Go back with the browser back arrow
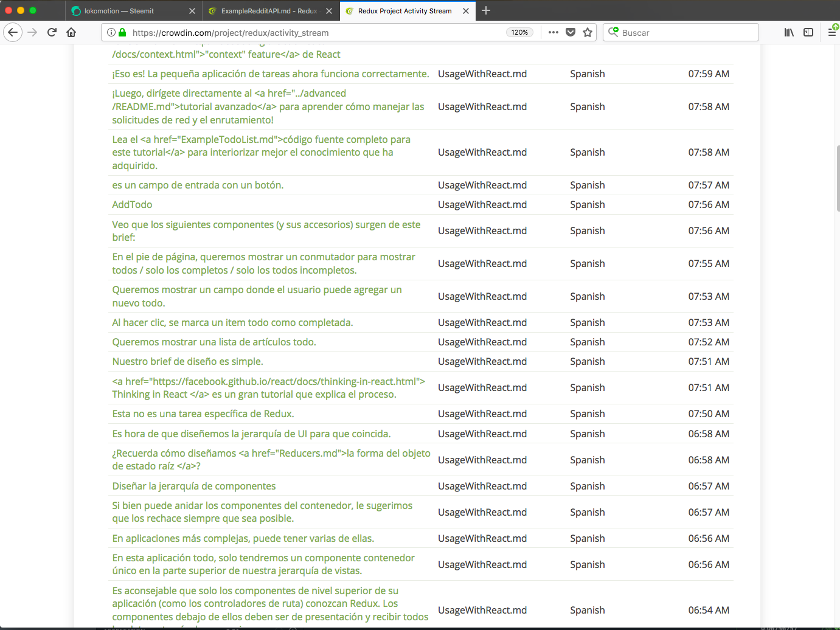The width and height of the screenshot is (840, 630). pyautogui.click(x=13, y=32)
